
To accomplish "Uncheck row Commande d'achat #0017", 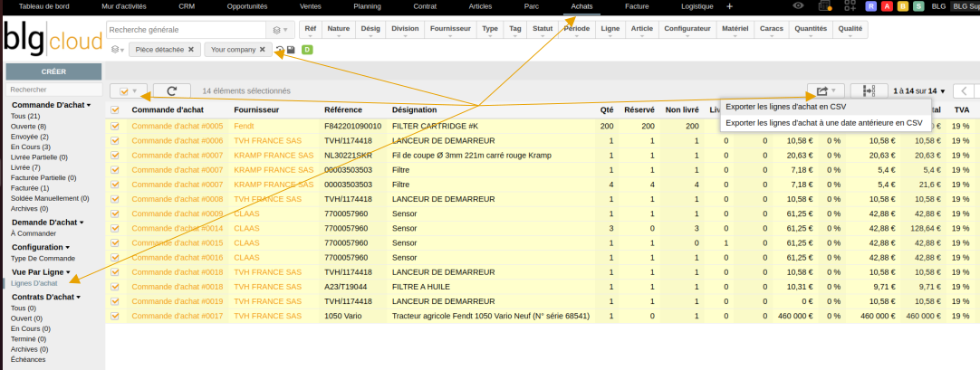I will tap(114, 317).
